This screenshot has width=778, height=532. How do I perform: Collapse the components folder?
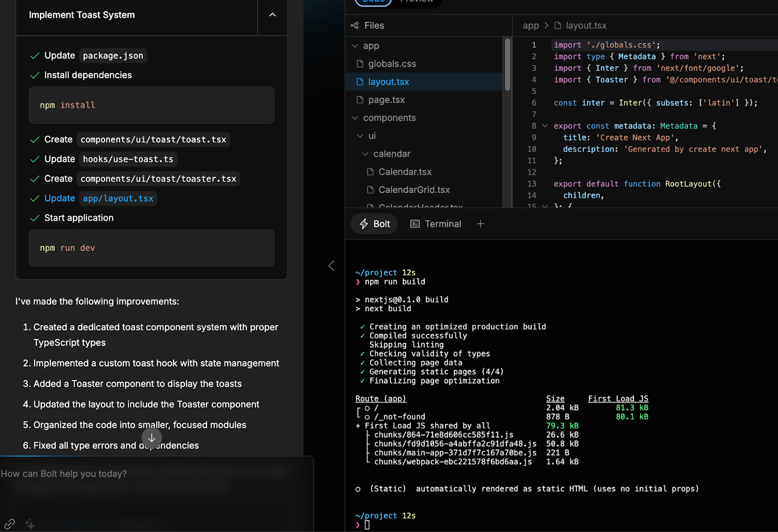tap(355, 118)
